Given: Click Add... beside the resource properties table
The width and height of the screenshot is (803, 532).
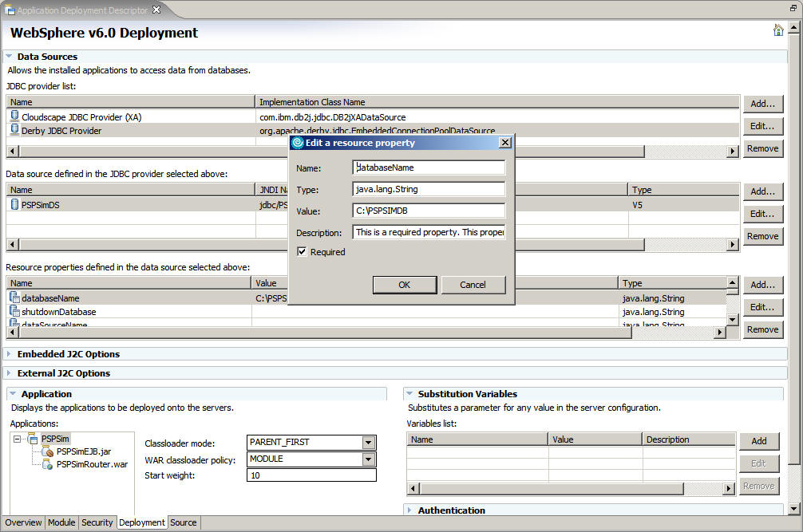Looking at the screenshot, I should click(763, 285).
